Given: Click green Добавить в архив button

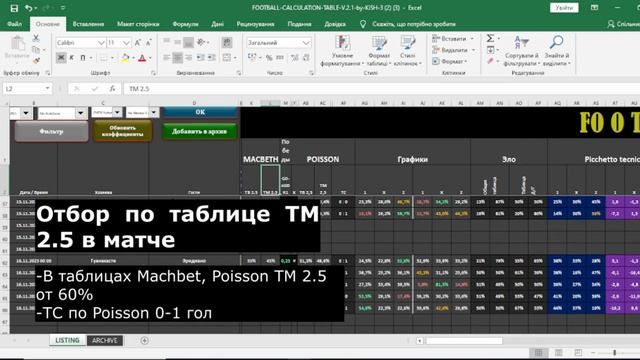Looking at the screenshot, I should (200, 131).
